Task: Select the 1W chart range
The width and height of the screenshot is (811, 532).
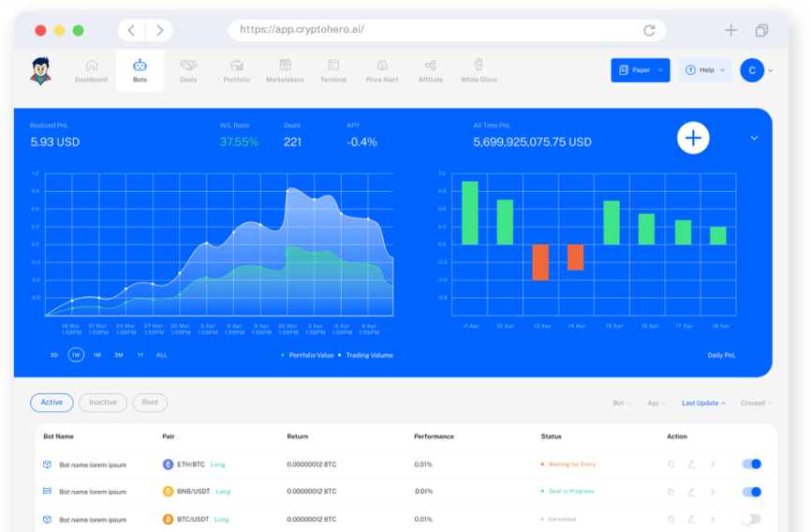Action: 76,355
